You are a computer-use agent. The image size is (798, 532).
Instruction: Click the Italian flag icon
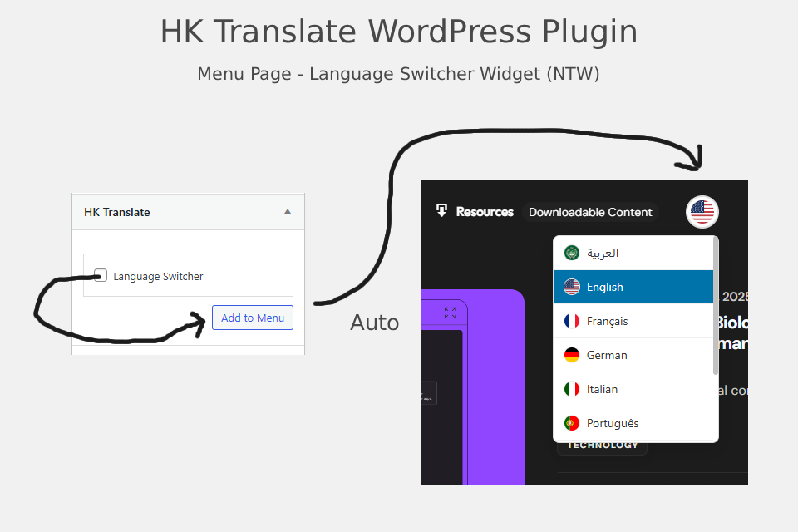tap(572, 389)
